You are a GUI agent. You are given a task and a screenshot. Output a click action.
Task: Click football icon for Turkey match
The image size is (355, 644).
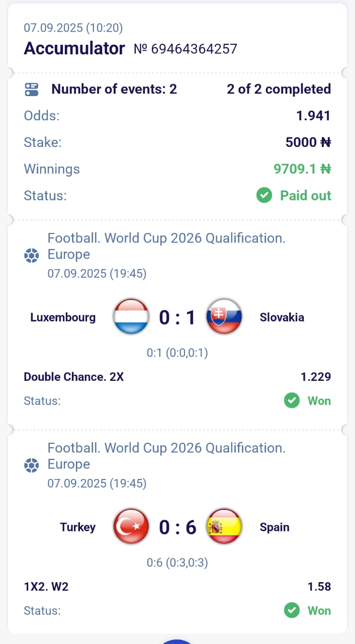(x=32, y=466)
